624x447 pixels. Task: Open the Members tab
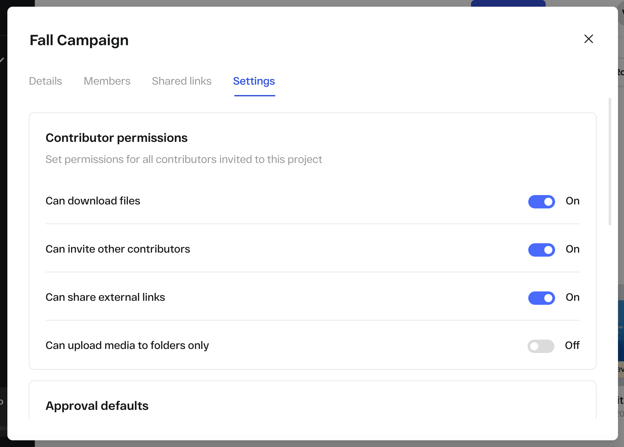pos(107,81)
